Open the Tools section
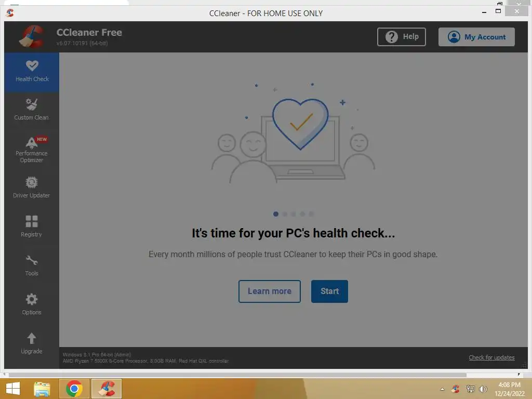Viewport: 532px width, 399px height. (32, 265)
